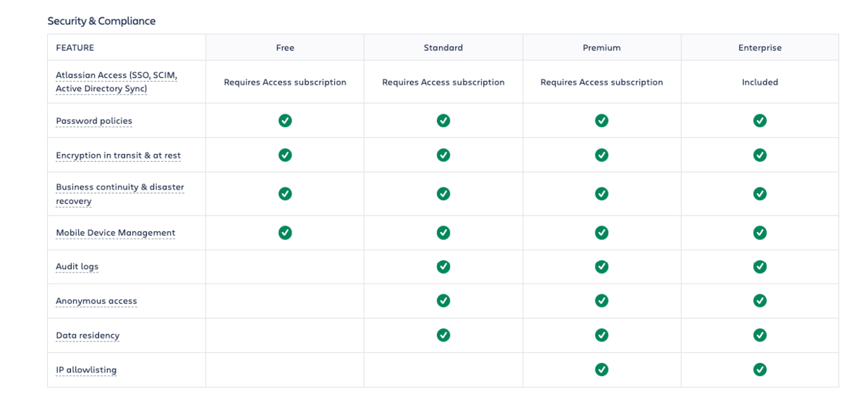The image size is (868, 410).
Task: Click Free plan Mobile Device Management checkmark
Action: click(x=285, y=233)
